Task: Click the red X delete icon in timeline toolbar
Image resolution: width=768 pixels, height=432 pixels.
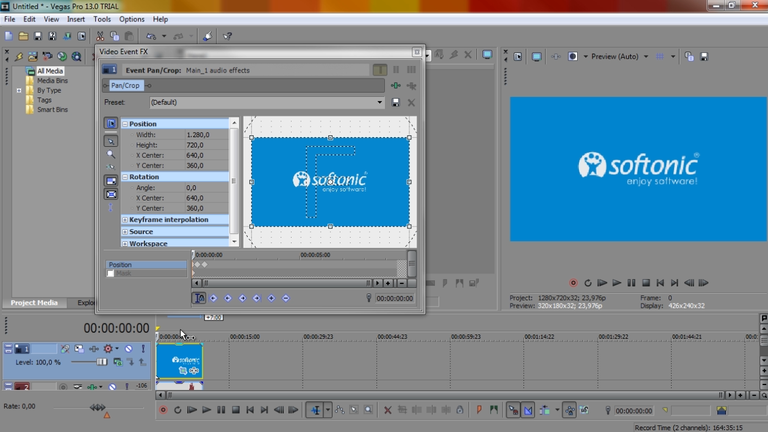Action: pyautogui.click(x=387, y=410)
